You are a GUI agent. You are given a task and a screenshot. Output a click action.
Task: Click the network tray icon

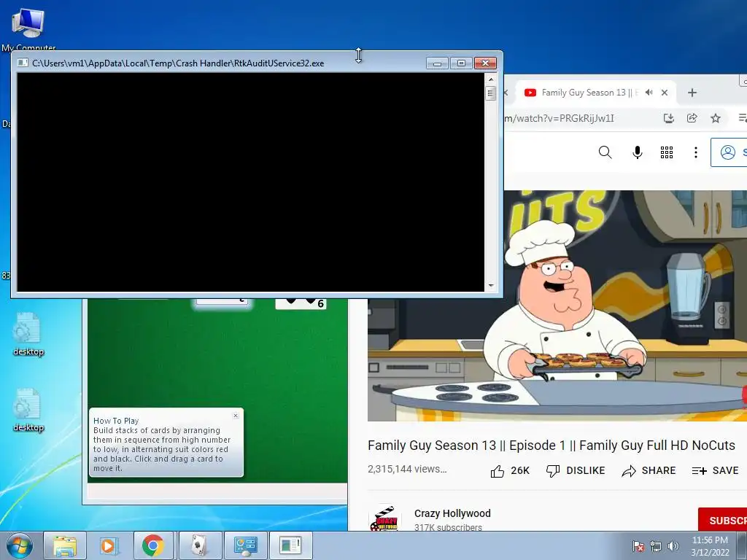pyautogui.click(x=656, y=545)
